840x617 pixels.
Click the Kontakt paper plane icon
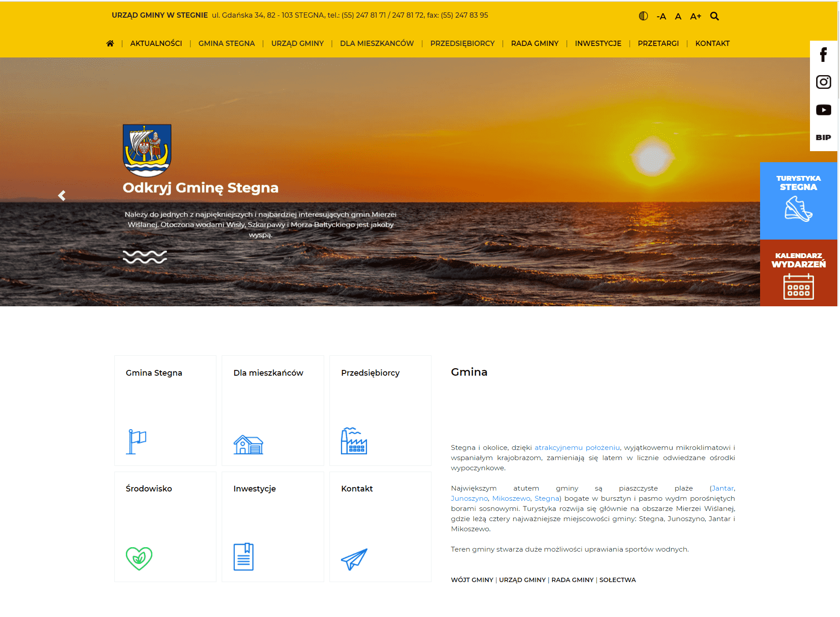coord(355,558)
